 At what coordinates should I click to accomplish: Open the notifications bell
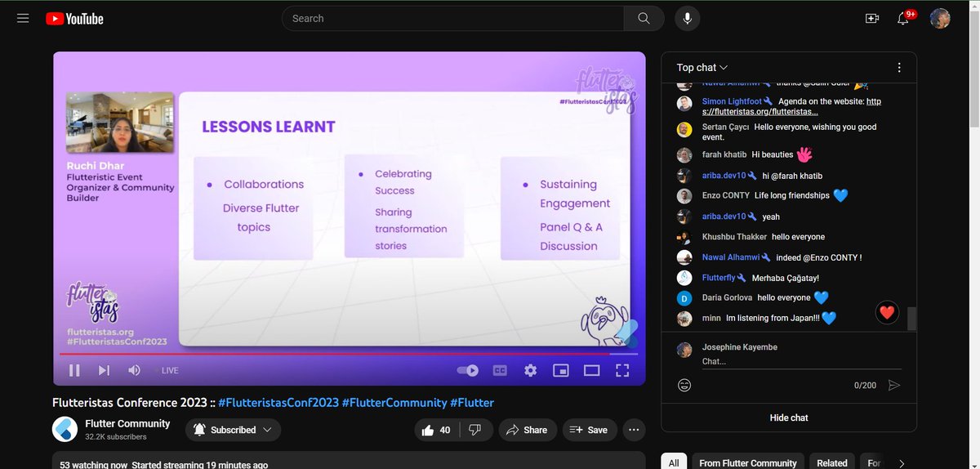903,18
